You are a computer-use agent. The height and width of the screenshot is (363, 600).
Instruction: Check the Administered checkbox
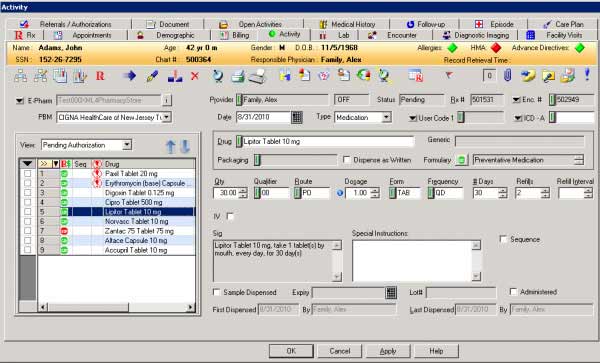click(x=513, y=292)
